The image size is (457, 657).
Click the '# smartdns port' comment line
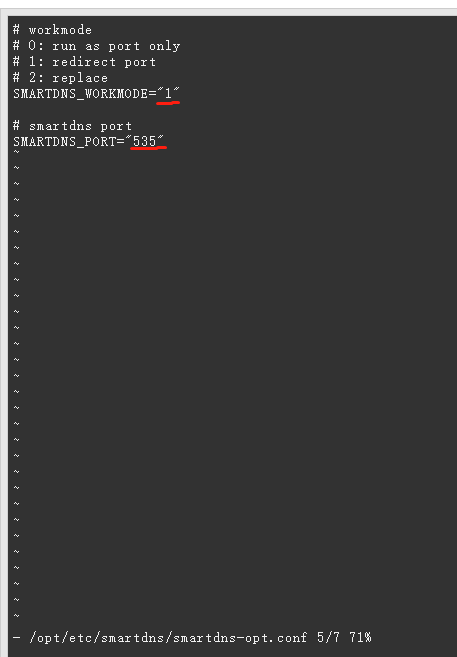click(72, 126)
